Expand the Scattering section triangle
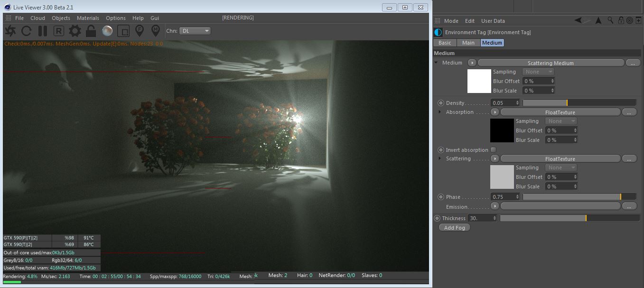644x288 pixels. click(x=440, y=158)
